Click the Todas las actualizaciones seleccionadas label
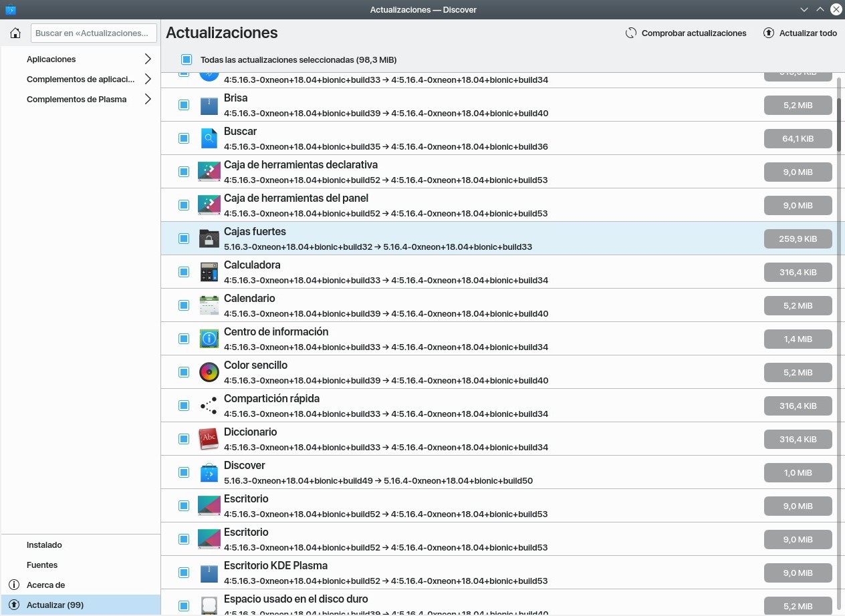The width and height of the screenshot is (845, 616). point(298,59)
